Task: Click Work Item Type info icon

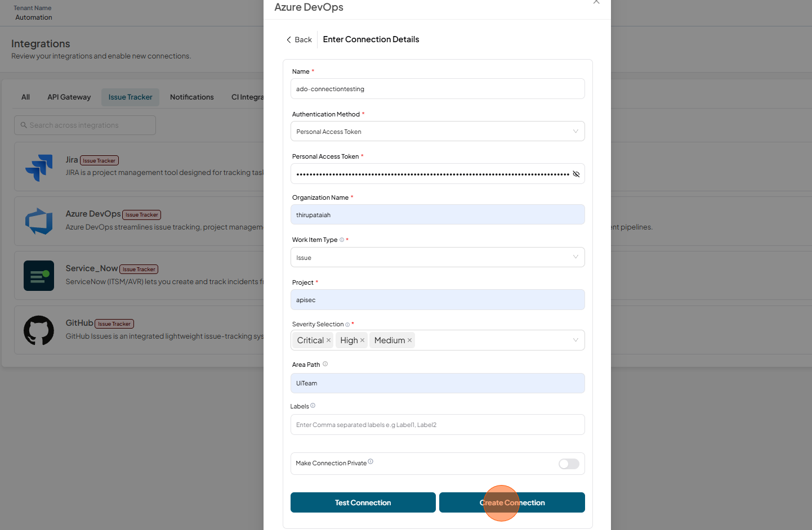Action: coord(342,240)
